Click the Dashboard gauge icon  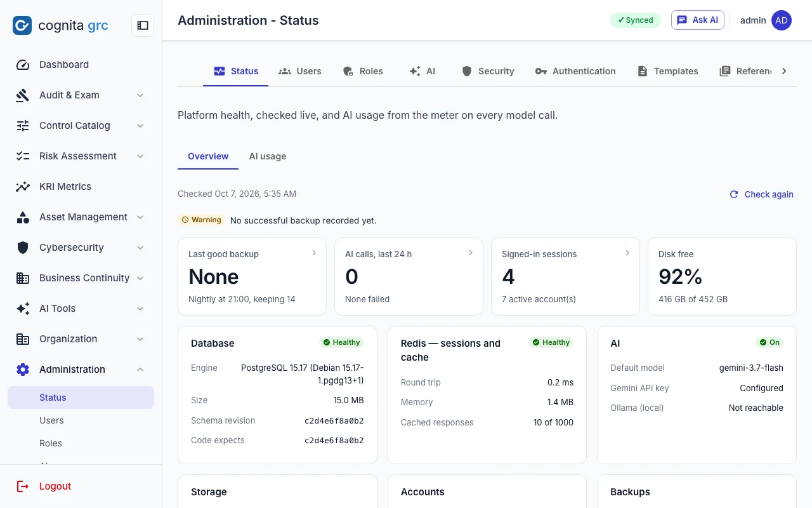pos(23,65)
